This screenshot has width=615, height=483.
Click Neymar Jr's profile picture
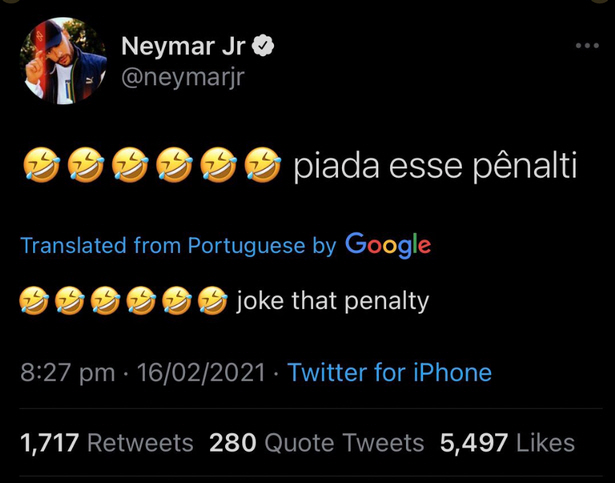tap(64, 61)
